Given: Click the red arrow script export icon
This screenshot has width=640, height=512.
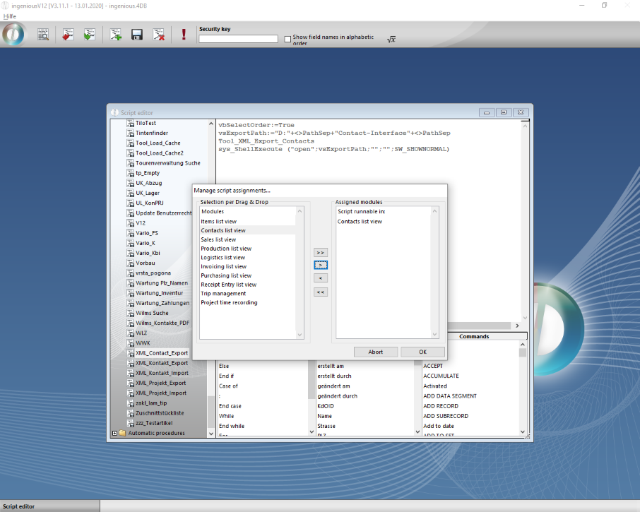Looking at the screenshot, I should [x=68, y=35].
